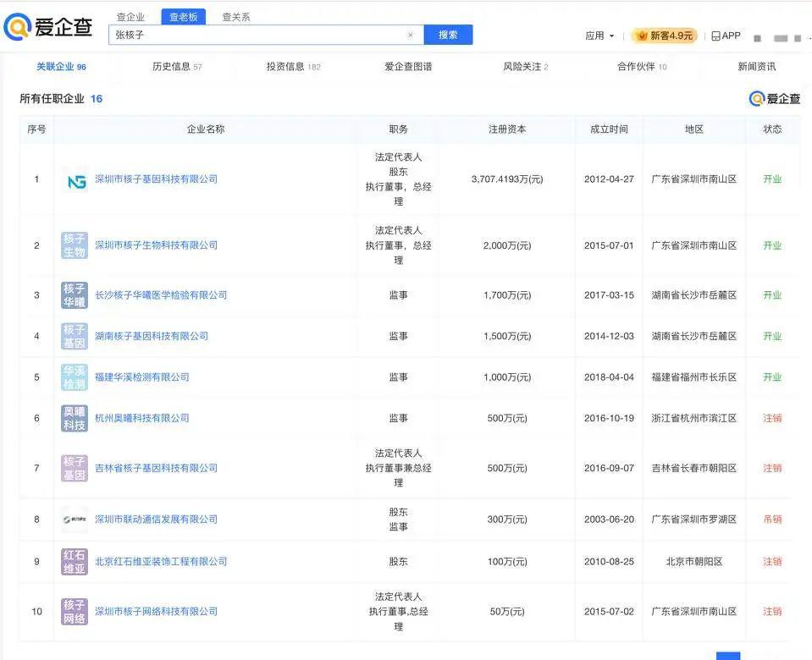This screenshot has width=812, height=660.
Task: Click the 爱企查 logo at top left
Action: (47, 27)
